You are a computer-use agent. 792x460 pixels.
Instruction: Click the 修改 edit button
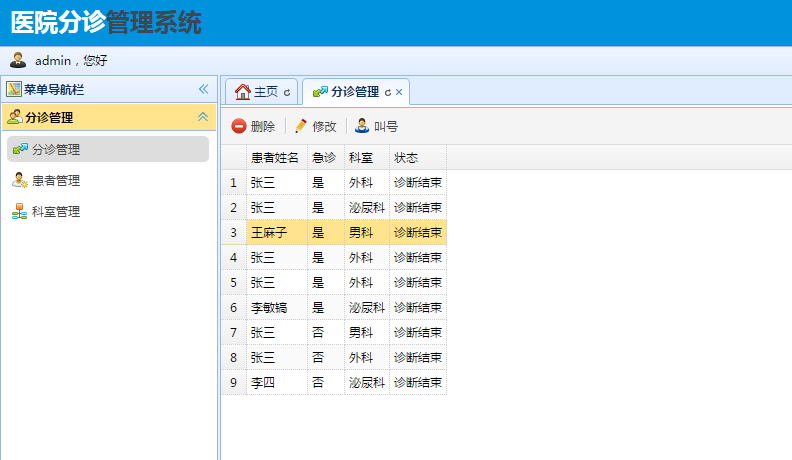point(316,126)
